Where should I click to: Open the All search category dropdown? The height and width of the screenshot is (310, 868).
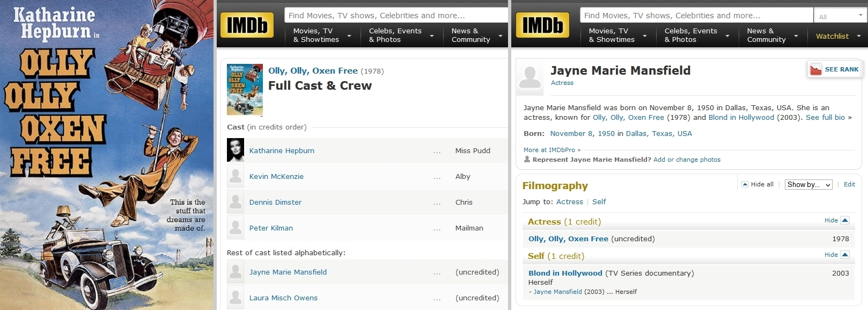coord(840,16)
